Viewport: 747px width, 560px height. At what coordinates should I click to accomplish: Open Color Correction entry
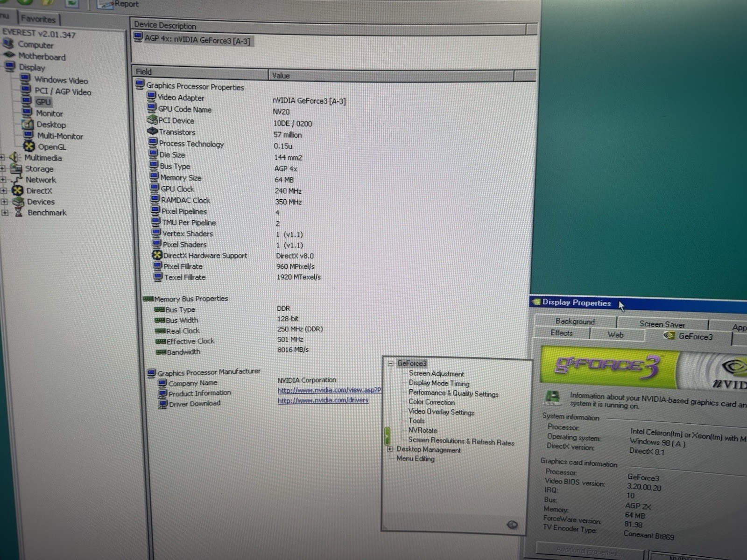[x=432, y=402]
